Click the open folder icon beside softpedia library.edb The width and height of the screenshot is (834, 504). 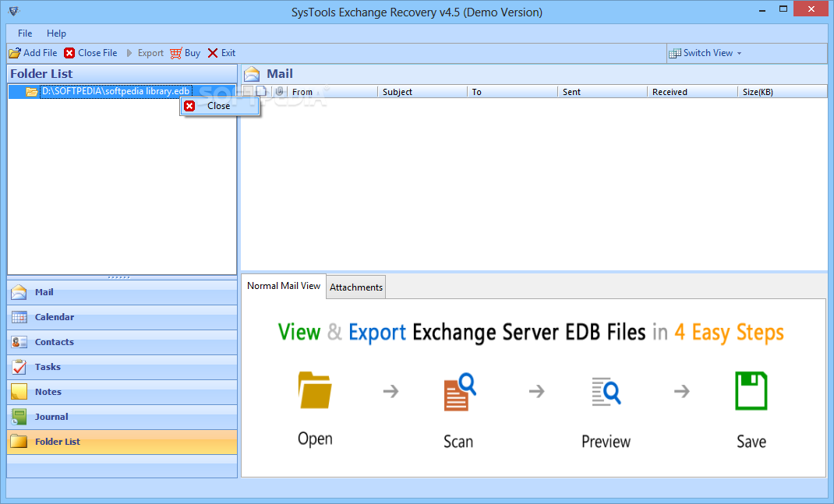(x=31, y=92)
